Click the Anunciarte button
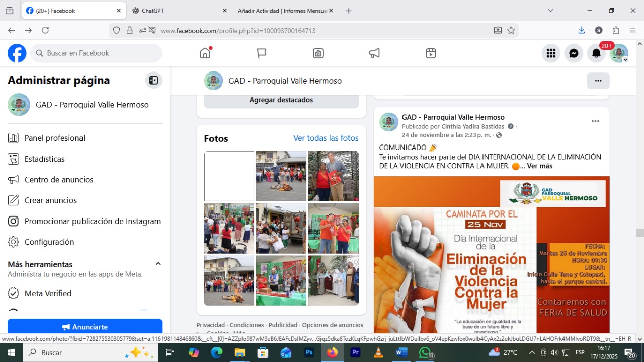 (85, 327)
